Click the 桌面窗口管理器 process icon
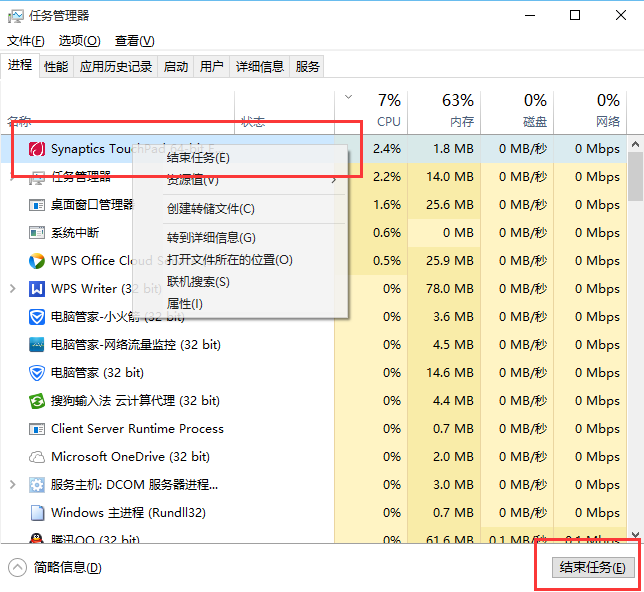644x592 pixels. point(37,205)
